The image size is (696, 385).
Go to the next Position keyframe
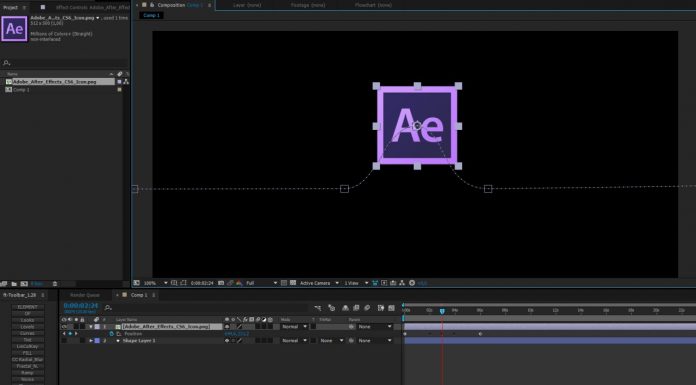(76, 333)
